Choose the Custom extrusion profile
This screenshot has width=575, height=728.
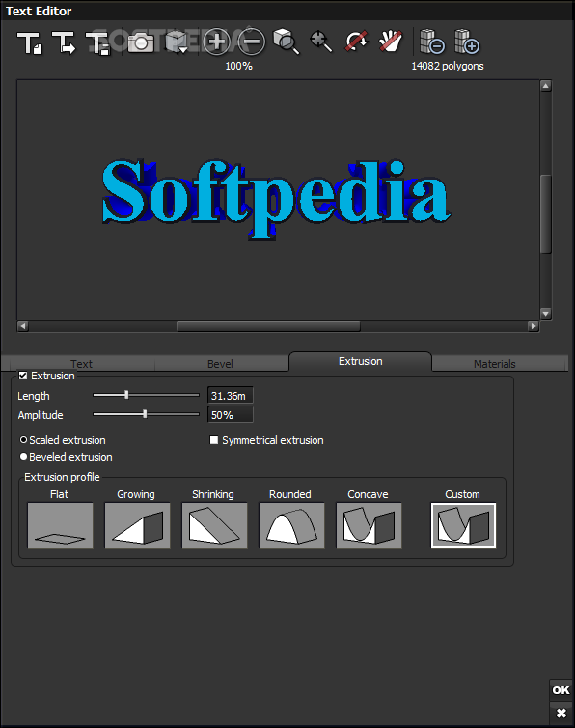[464, 525]
